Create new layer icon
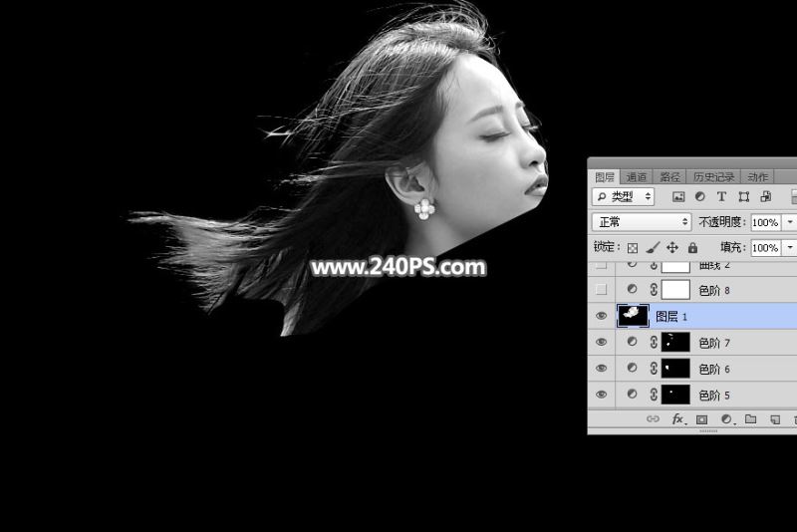The height and width of the screenshot is (532, 797). tap(775, 419)
